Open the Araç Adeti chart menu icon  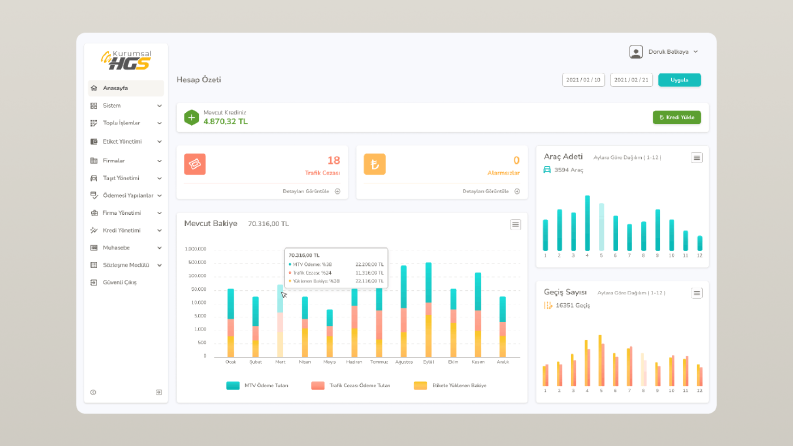(696, 158)
